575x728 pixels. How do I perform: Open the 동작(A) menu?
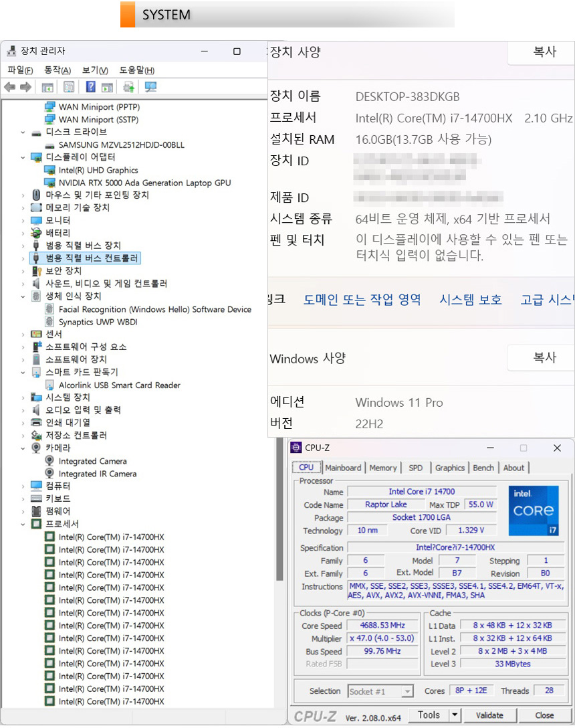coord(57,70)
